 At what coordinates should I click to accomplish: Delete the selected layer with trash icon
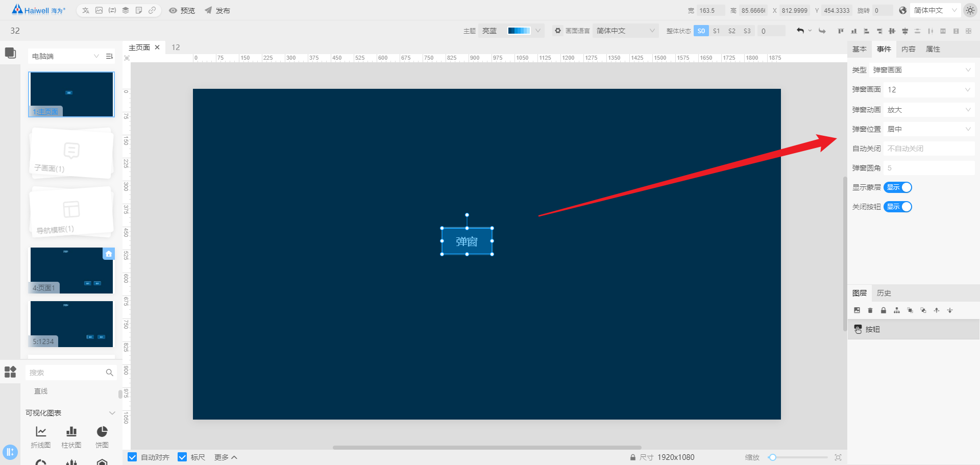coord(870,310)
